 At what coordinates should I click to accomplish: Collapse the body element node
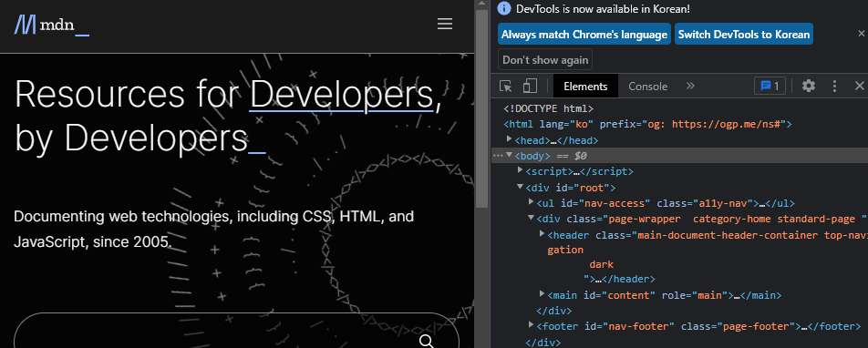coord(510,156)
